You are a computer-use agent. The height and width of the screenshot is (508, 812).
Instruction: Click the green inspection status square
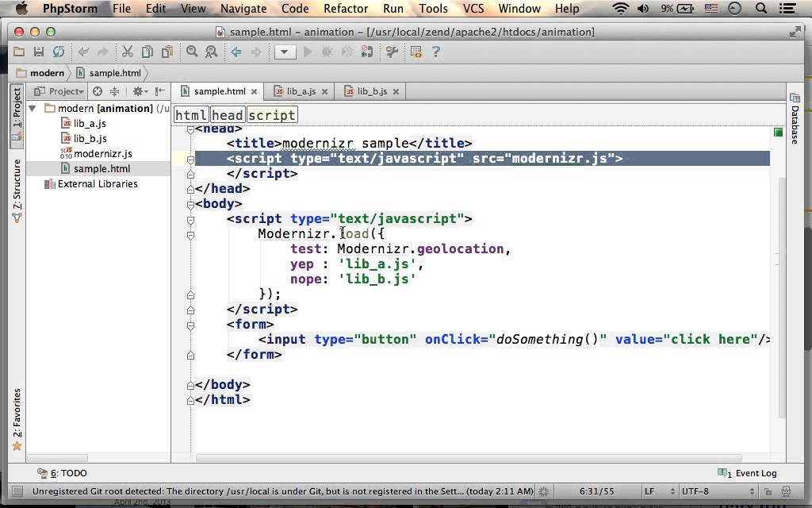(778, 133)
